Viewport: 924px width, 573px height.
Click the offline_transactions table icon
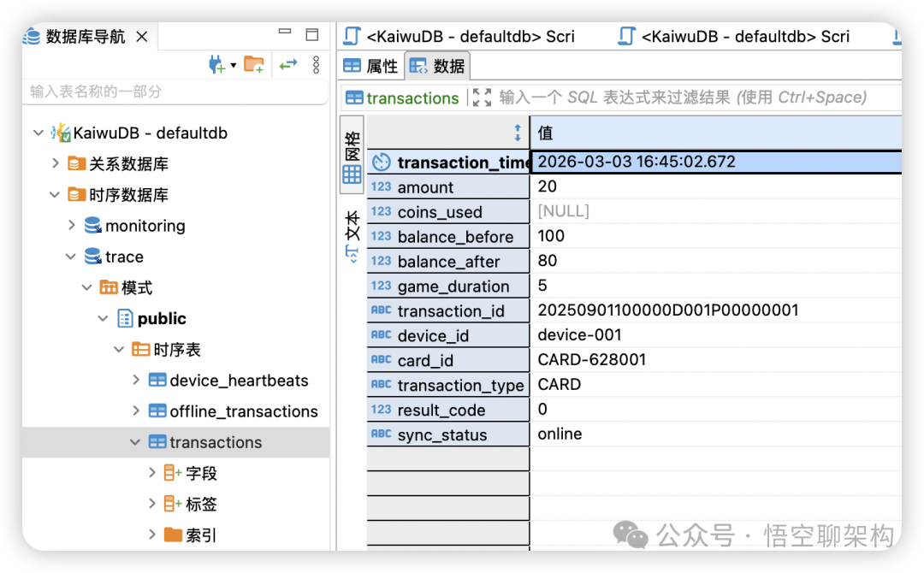pos(157,411)
